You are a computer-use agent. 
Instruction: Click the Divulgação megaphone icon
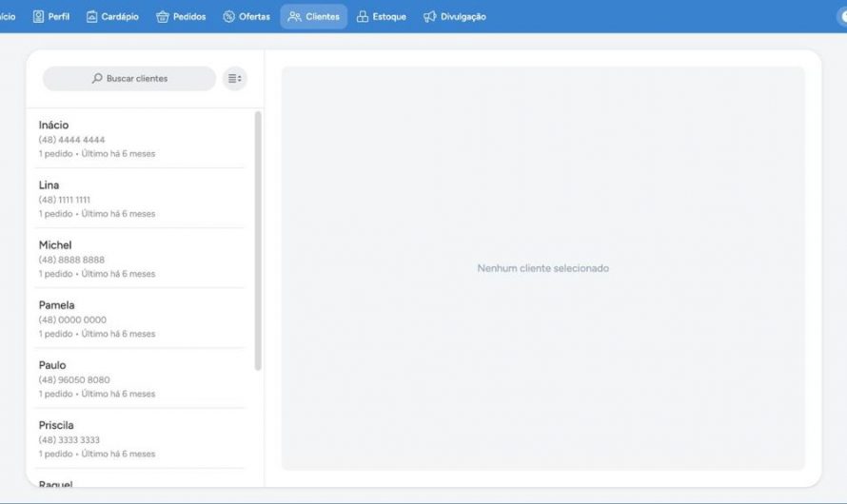[430, 17]
